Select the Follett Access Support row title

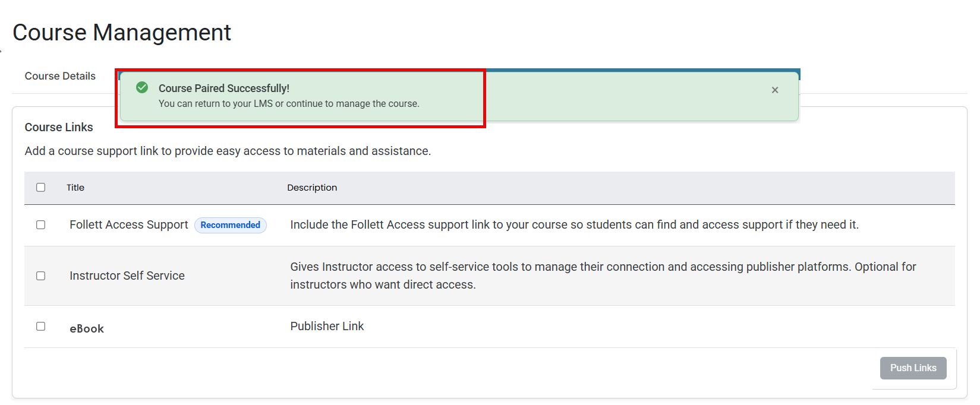(x=129, y=225)
